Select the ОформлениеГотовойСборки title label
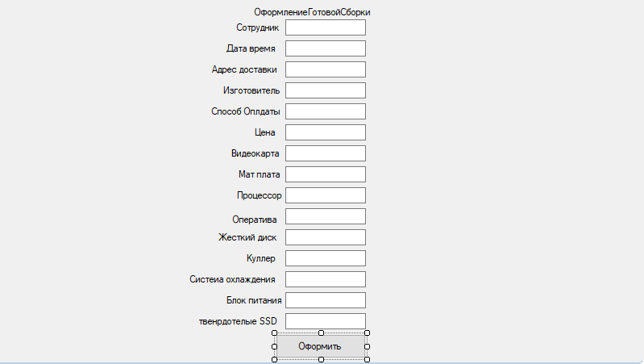 point(312,12)
